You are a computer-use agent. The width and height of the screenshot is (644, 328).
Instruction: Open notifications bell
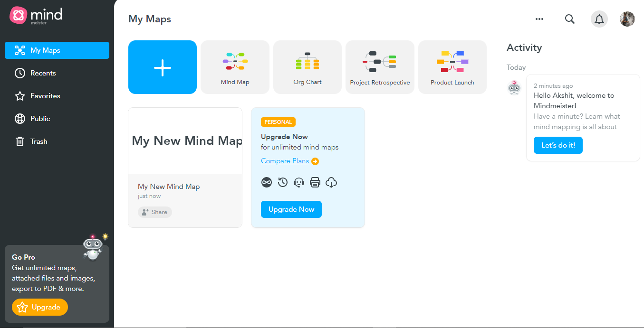tap(599, 19)
